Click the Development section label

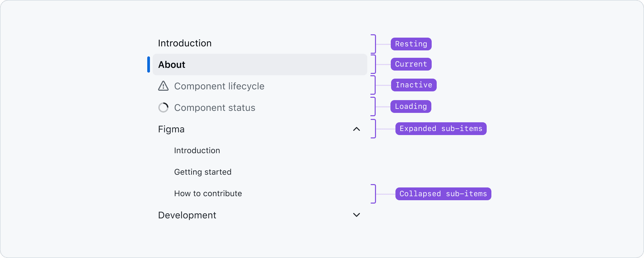coord(187,215)
